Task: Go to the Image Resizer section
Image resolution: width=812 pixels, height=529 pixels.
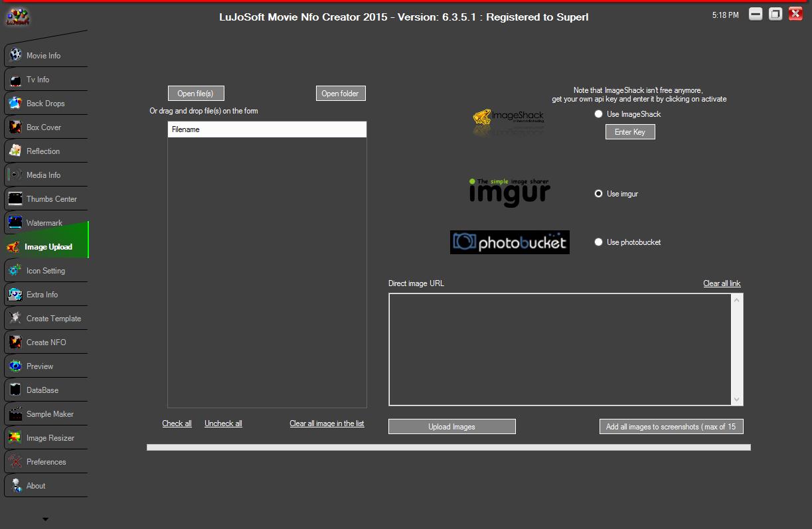Action: pos(46,438)
